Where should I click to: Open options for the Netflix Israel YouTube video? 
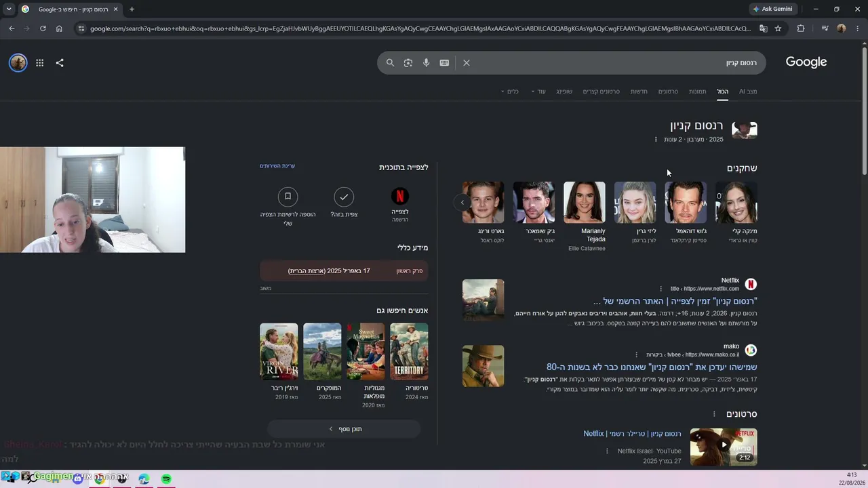pos(607,451)
